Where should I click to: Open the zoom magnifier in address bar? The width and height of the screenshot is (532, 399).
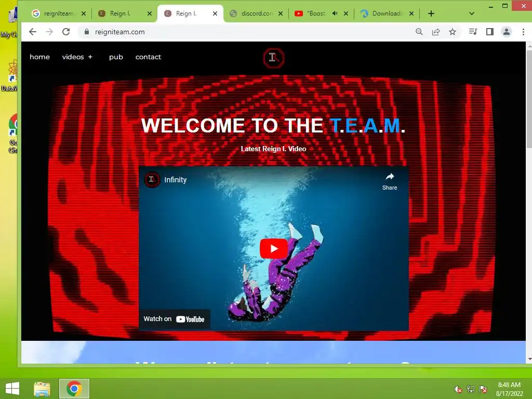click(x=419, y=32)
